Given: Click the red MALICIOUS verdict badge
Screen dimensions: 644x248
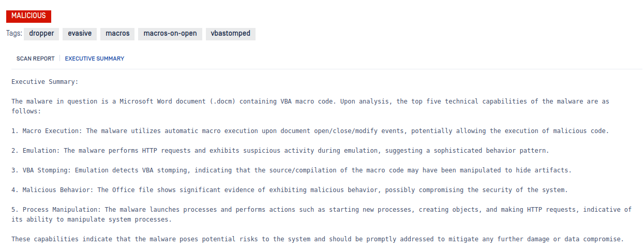Looking at the screenshot, I should pos(28,16).
